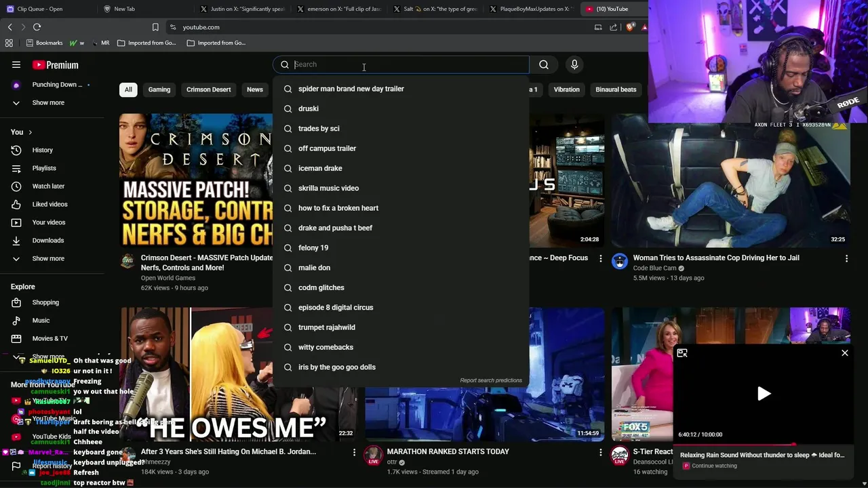Image resolution: width=868 pixels, height=488 pixels.
Task: Start voice search with the microphone
Action: click(574, 64)
